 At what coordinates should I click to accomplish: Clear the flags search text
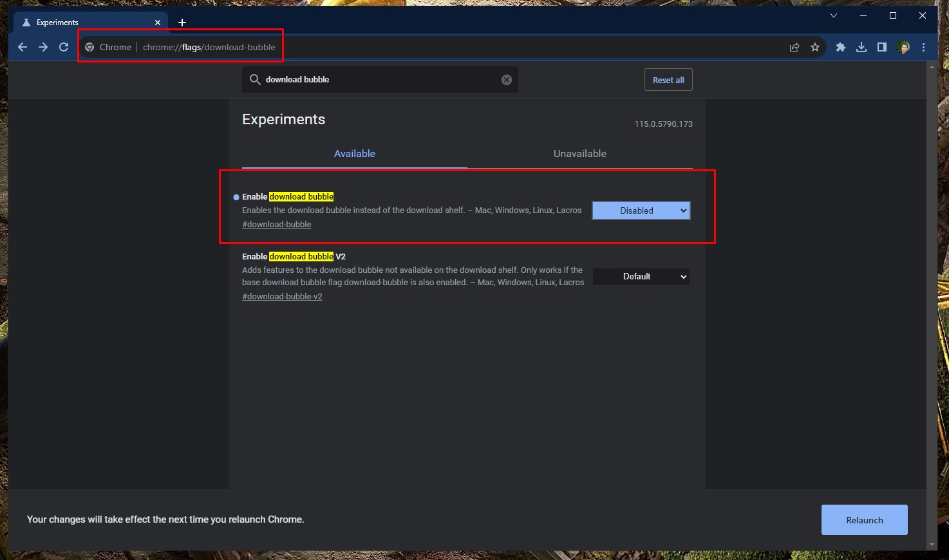point(507,80)
